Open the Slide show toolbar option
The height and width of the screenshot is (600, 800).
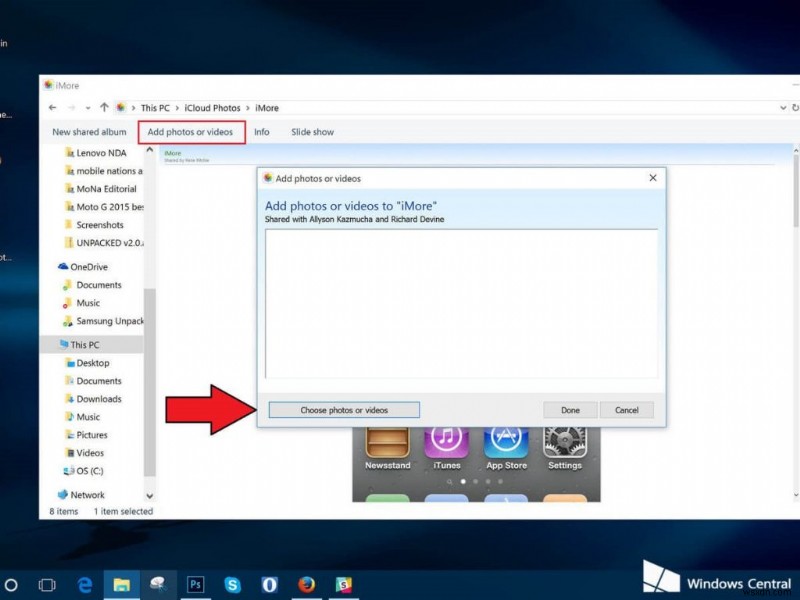[x=312, y=132]
